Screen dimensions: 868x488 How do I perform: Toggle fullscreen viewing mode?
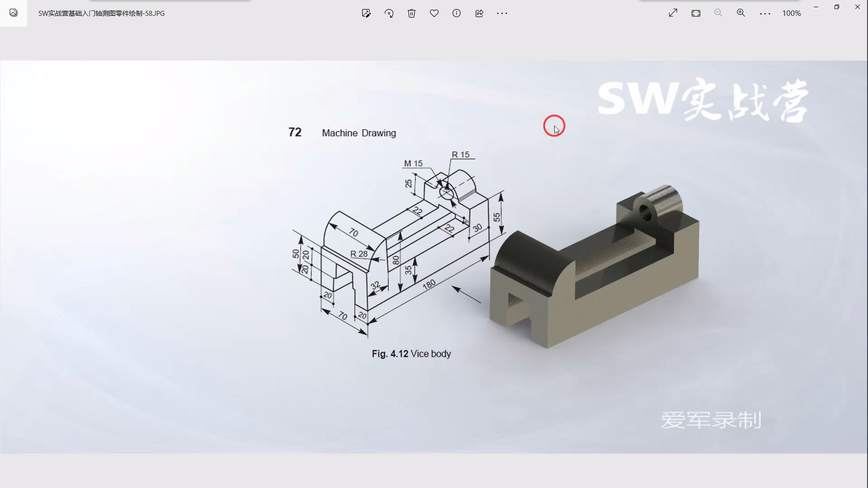pyautogui.click(x=672, y=13)
